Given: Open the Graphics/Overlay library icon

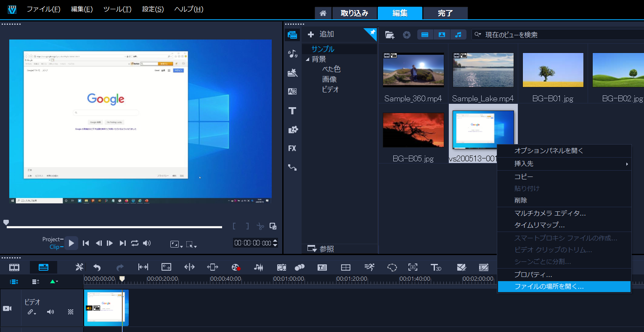Looking at the screenshot, I should pos(292,129).
